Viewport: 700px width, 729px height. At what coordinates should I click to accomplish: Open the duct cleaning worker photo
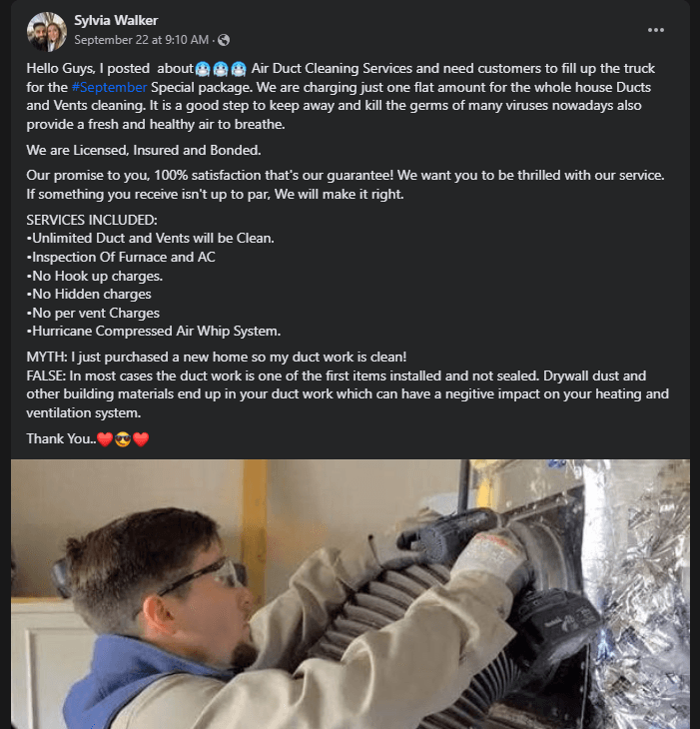tap(350, 594)
